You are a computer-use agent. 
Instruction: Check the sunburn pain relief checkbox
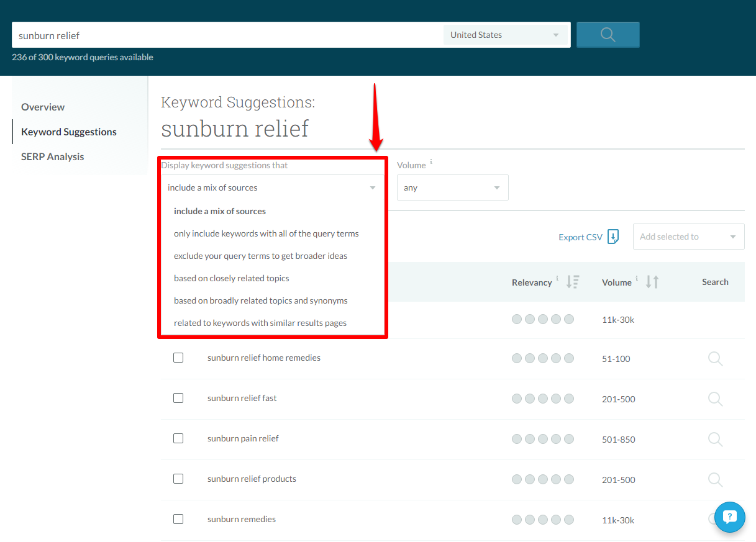pyautogui.click(x=178, y=438)
